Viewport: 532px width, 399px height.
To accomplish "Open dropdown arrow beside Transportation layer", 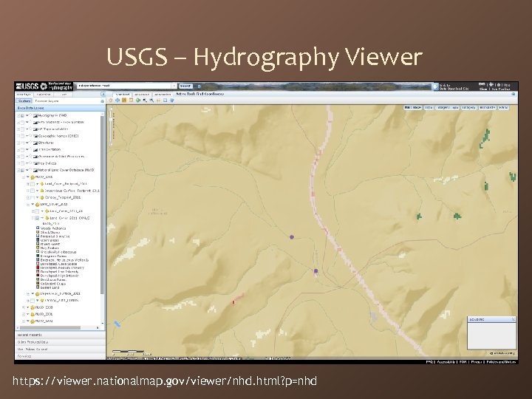I will (x=27, y=149).
